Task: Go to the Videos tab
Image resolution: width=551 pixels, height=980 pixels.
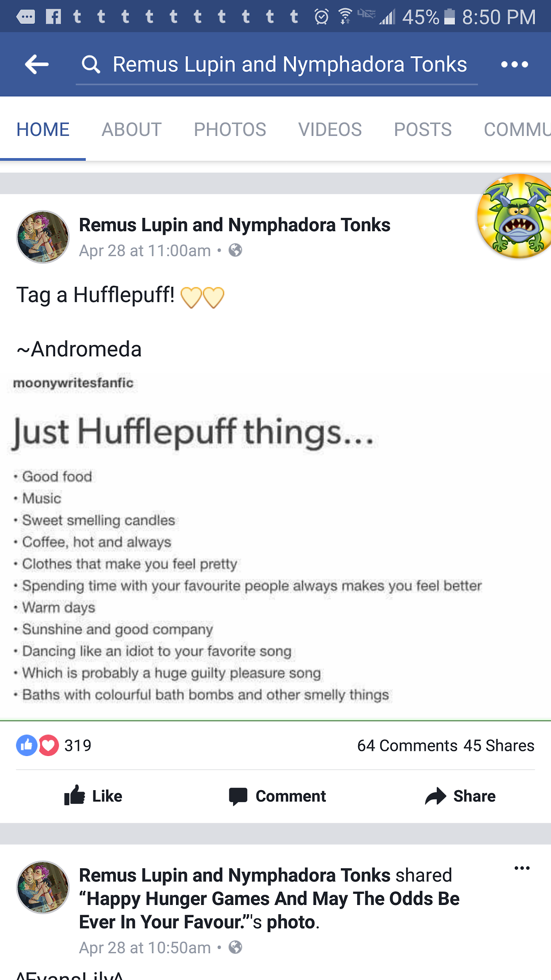Action: 330,130
